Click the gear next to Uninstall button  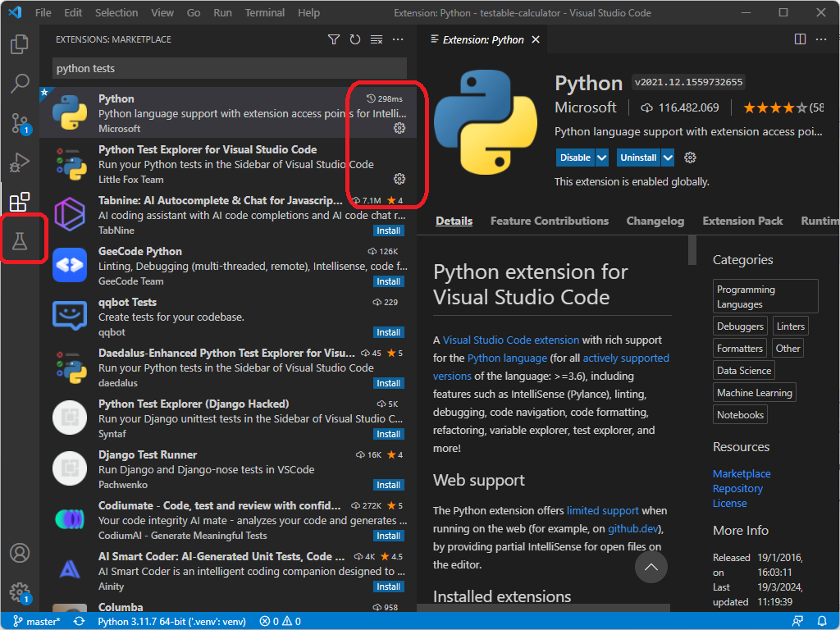click(690, 157)
